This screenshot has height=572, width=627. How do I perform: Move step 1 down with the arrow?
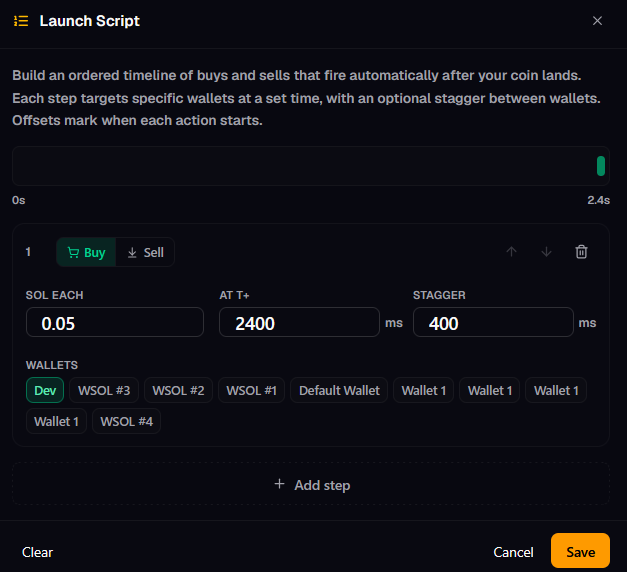coord(546,252)
